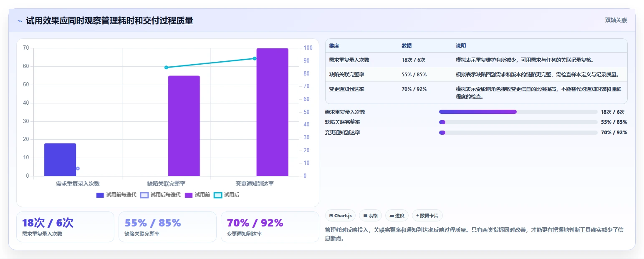644x259 pixels.
Task: Open the 70% / 92% data card
Action: [x=270, y=227]
